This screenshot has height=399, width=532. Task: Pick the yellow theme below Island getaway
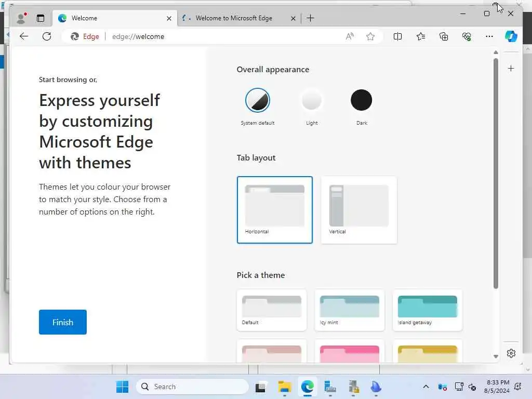(x=428, y=352)
